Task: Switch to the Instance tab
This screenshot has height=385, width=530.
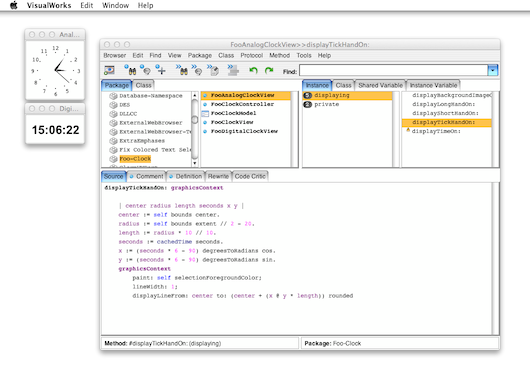Action: click(x=317, y=85)
